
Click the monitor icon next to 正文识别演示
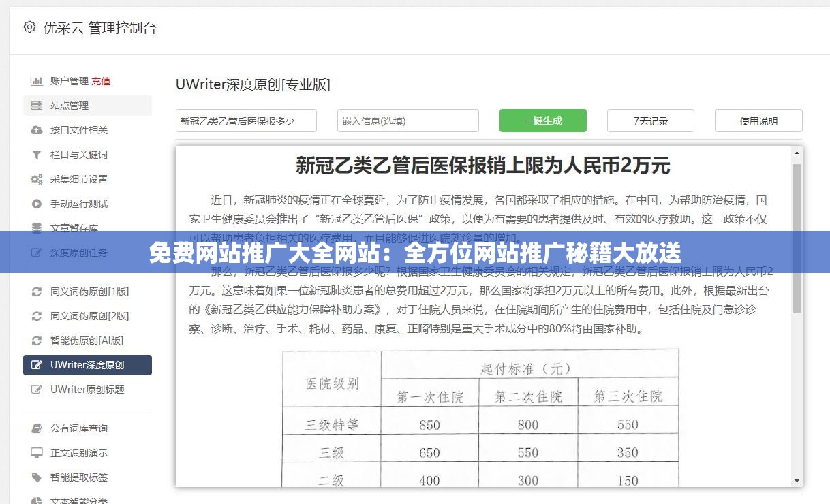(x=37, y=453)
